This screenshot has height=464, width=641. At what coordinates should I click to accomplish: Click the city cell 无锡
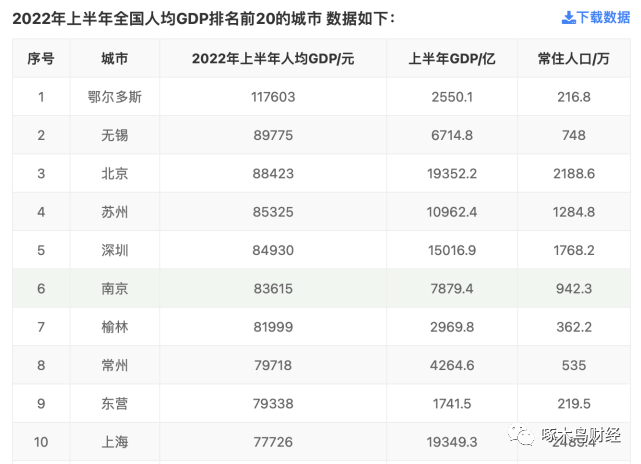pyautogui.click(x=114, y=135)
